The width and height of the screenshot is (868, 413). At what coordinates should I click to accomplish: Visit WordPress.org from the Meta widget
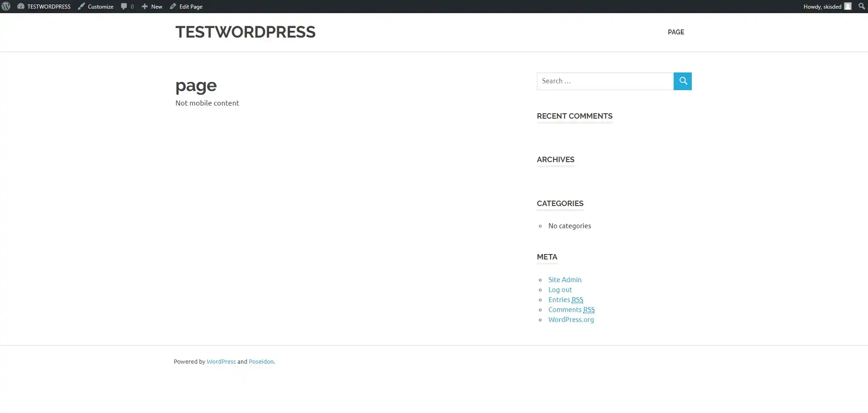[571, 319]
